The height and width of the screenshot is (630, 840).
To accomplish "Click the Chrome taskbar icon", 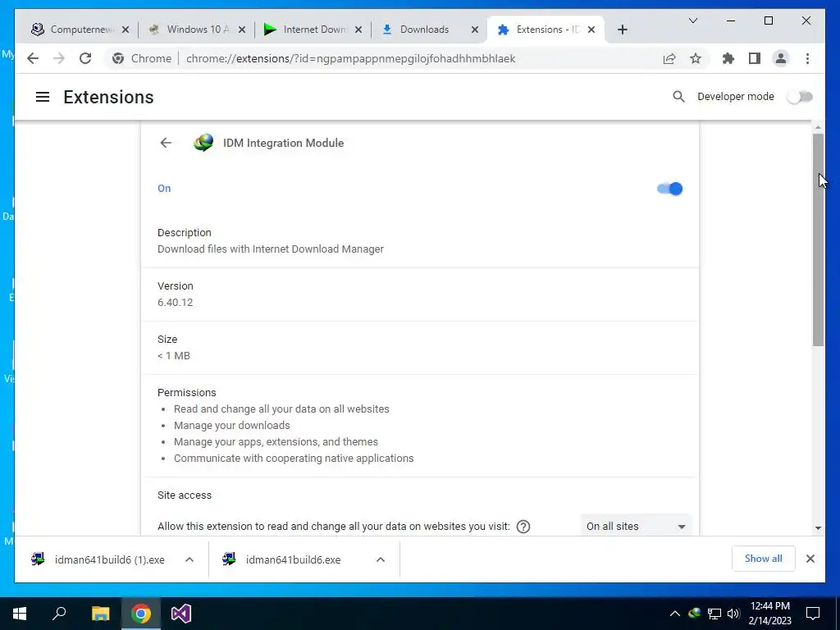I will point(141,614).
